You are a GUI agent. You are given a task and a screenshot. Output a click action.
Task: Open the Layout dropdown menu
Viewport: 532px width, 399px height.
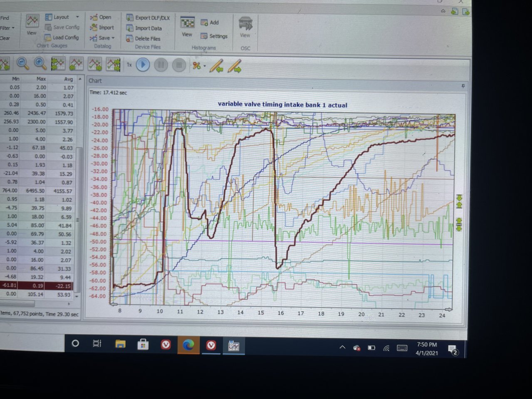pos(62,17)
